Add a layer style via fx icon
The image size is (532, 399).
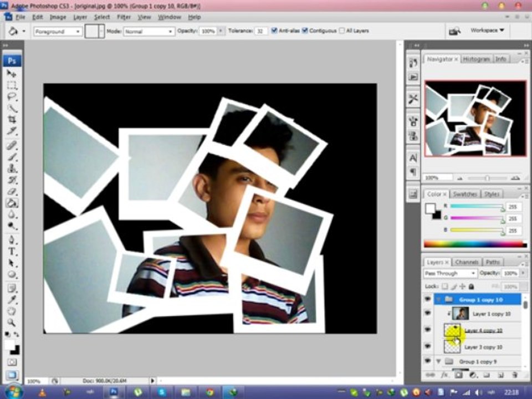444,375
